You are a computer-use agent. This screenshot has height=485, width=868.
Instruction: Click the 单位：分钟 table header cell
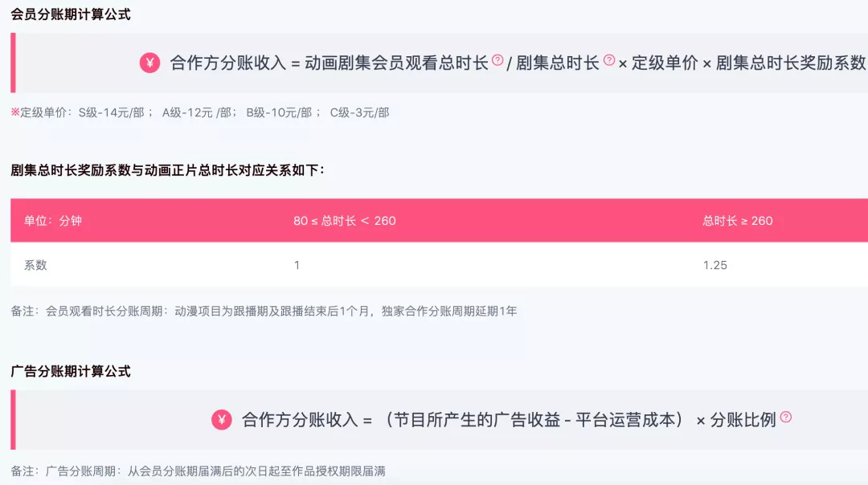tap(53, 220)
